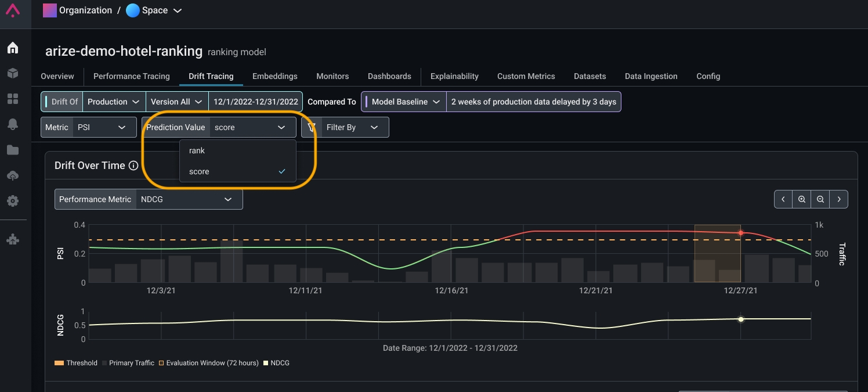Viewport: 868px width, 392px height.
Task: Click the red PSI data point marker
Action: coord(741,233)
